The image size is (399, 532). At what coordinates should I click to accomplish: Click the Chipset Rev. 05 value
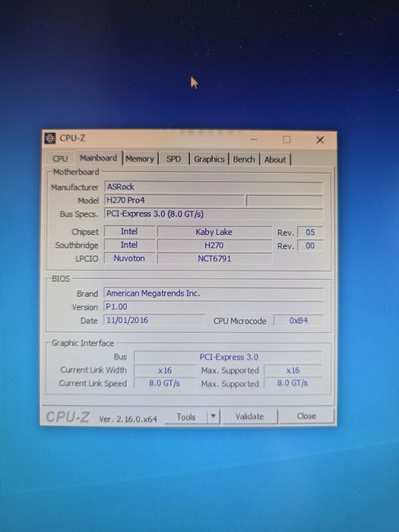point(310,233)
